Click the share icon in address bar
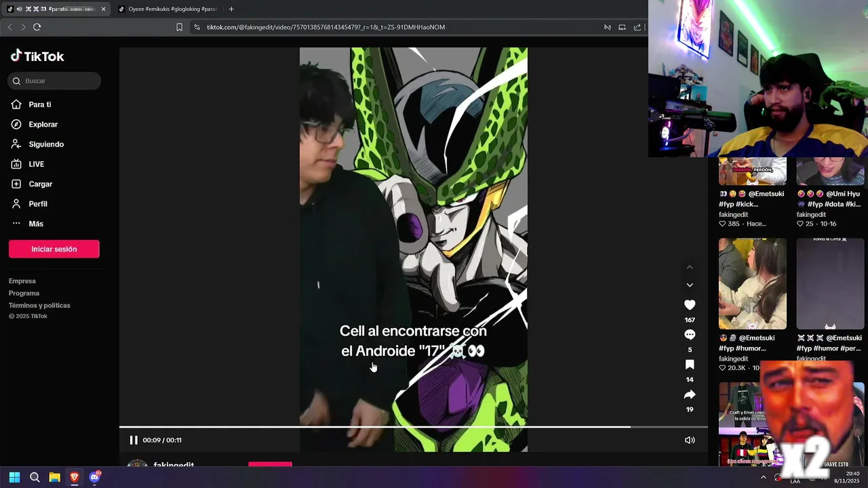This screenshot has width=868, height=488. point(637,27)
